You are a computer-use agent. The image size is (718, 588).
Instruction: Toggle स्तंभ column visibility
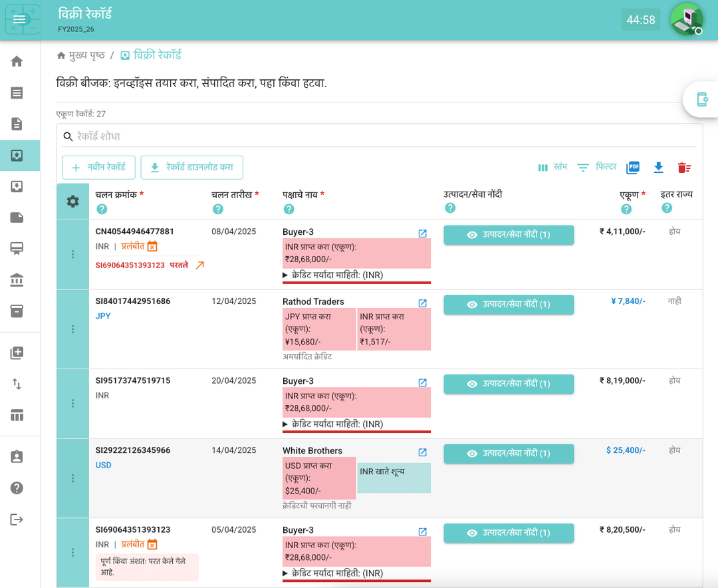click(552, 168)
